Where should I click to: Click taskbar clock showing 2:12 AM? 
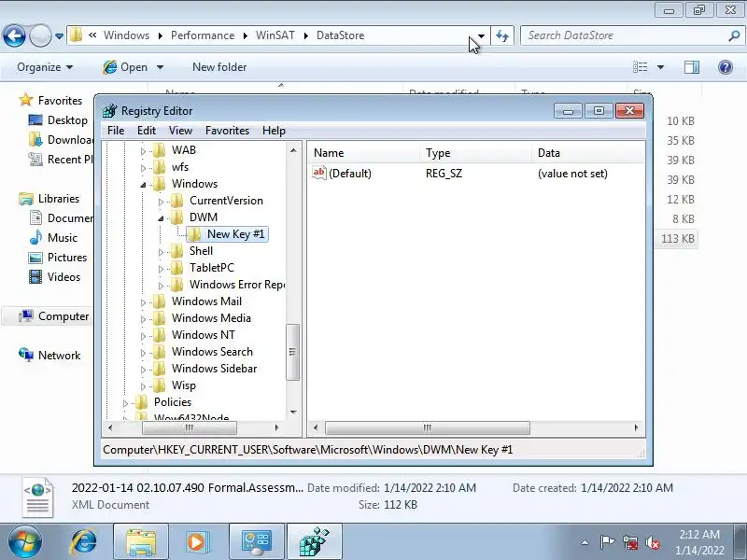pos(699,542)
